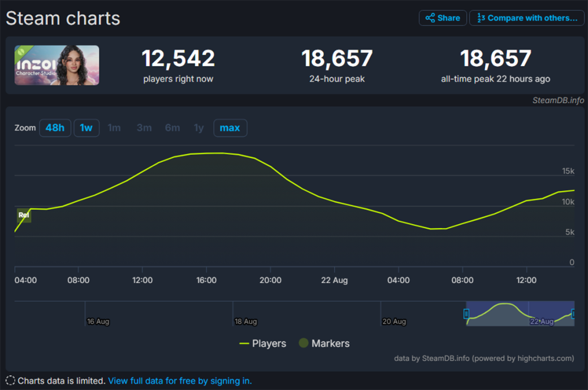Click the Steam charts heading

coord(63,18)
